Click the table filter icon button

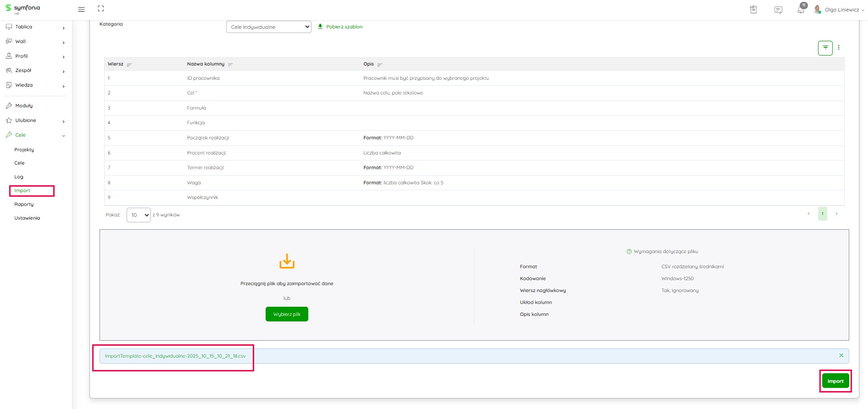(x=825, y=48)
